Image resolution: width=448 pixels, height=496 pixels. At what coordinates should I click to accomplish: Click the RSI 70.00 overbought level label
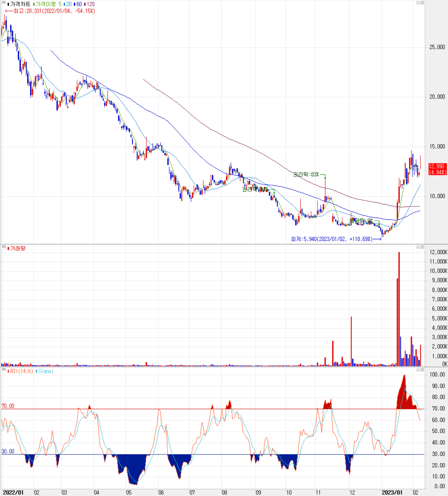coord(8,406)
